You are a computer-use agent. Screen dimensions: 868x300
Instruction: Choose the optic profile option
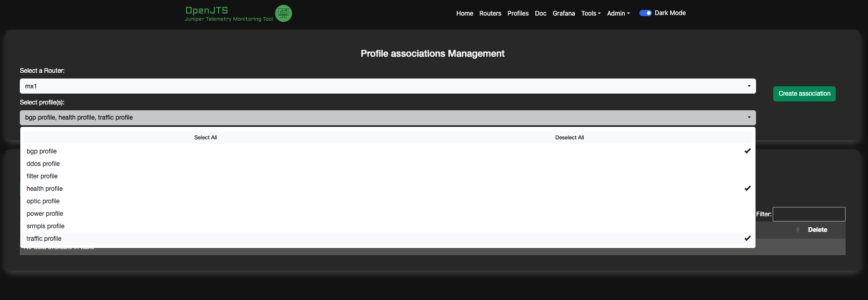tap(43, 201)
